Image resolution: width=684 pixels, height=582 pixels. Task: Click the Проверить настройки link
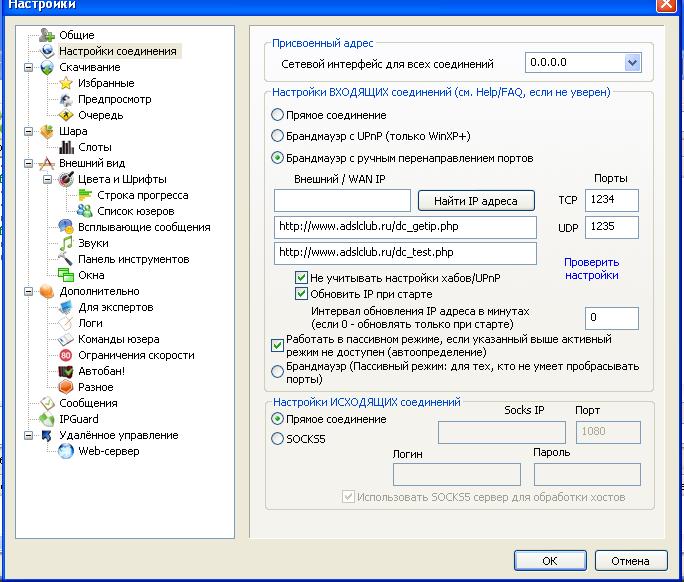coord(591,268)
